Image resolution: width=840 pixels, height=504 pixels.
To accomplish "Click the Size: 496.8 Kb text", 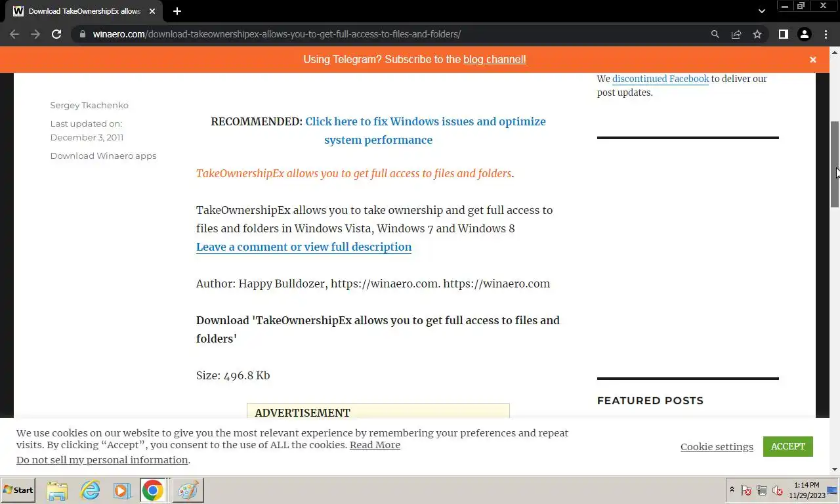I will 233,375.
